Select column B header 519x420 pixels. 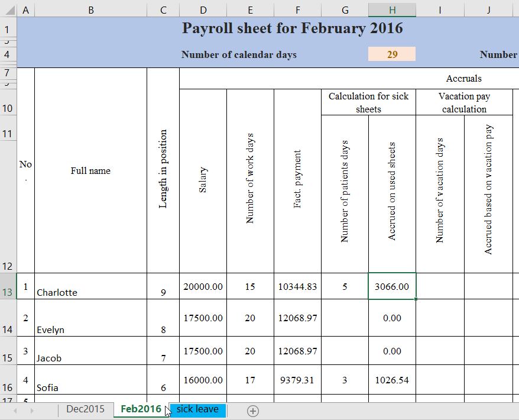coord(90,9)
